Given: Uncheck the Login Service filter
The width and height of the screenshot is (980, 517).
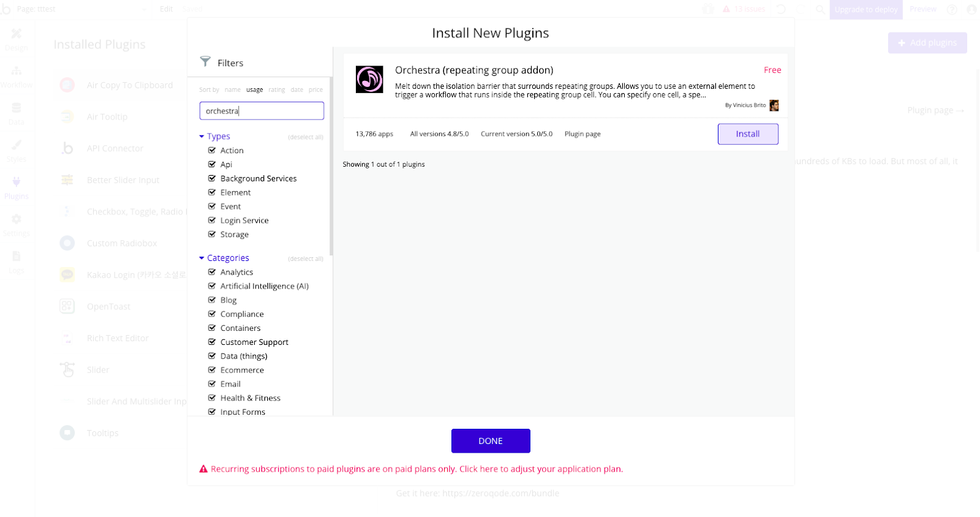Looking at the screenshot, I should (x=212, y=221).
